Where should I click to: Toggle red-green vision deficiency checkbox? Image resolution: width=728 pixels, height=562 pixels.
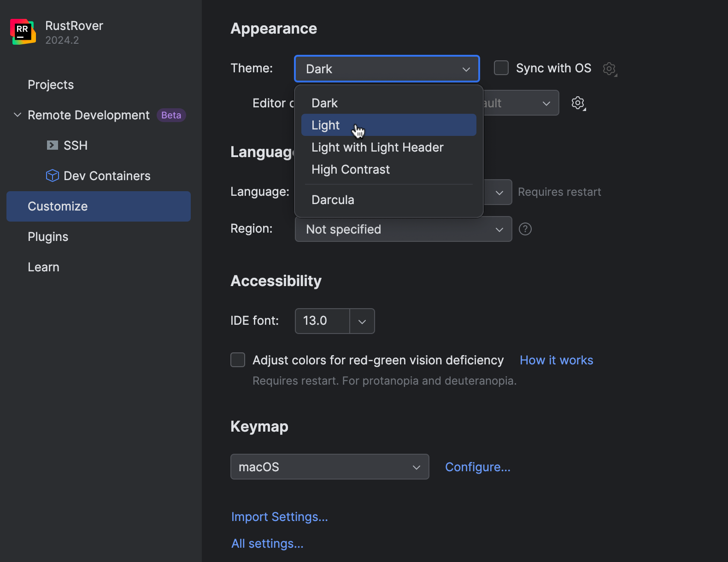tap(238, 360)
